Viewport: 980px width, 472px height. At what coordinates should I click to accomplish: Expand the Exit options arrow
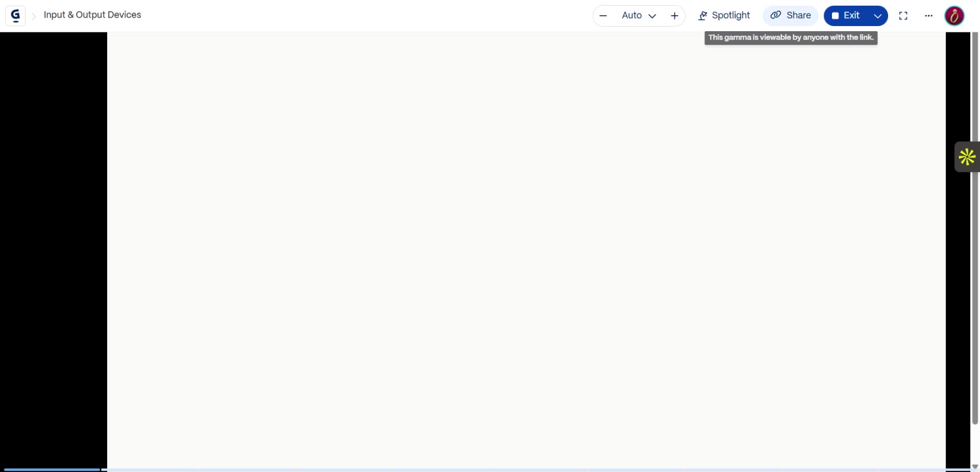pyautogui.click(x=878, y=16)
